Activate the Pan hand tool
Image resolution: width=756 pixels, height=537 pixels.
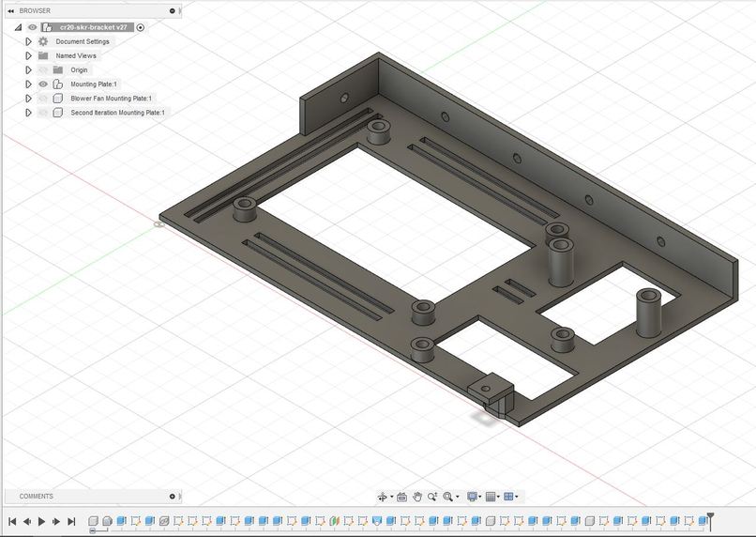pos(417,497)
